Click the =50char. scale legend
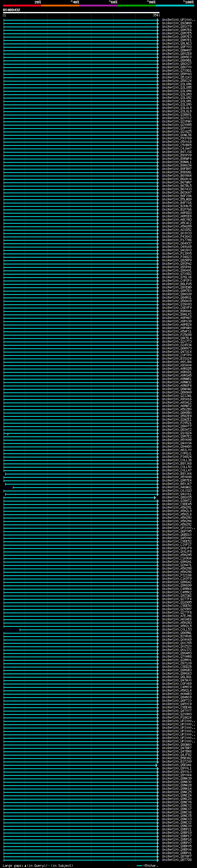The width and height of the screenshot is (197, 868). tap(147, 866)
